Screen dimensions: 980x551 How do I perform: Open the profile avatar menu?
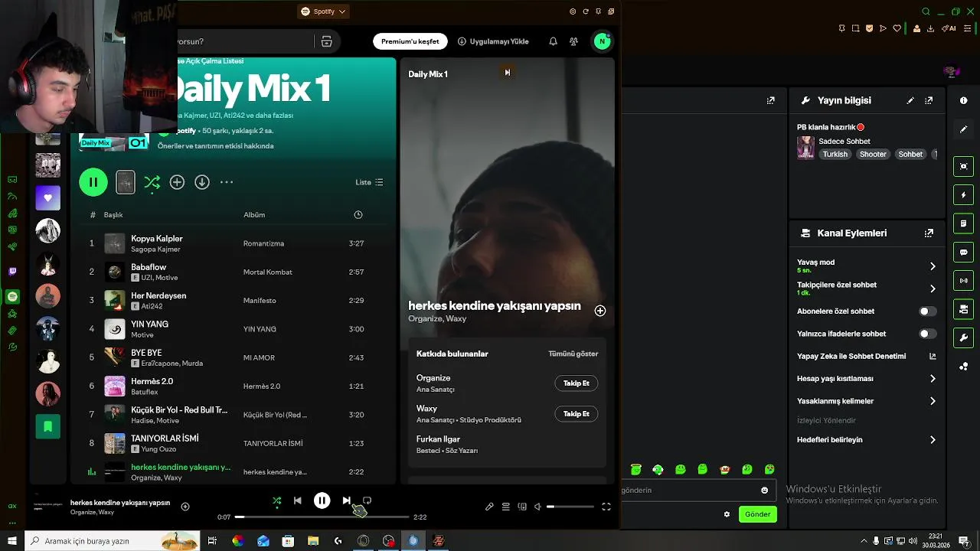pyautogui.click(x=602, y=41)
